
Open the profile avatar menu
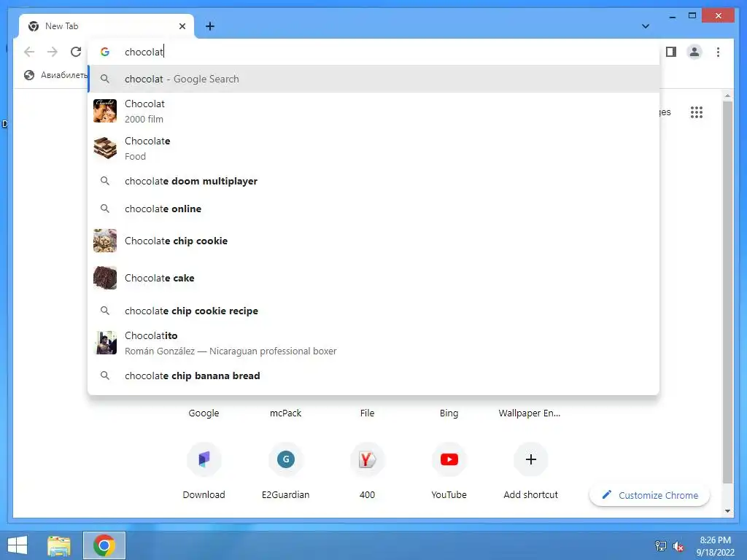694,52
